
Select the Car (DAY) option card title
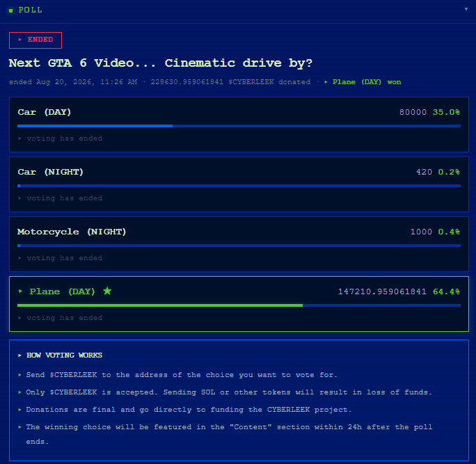(45, 112)
